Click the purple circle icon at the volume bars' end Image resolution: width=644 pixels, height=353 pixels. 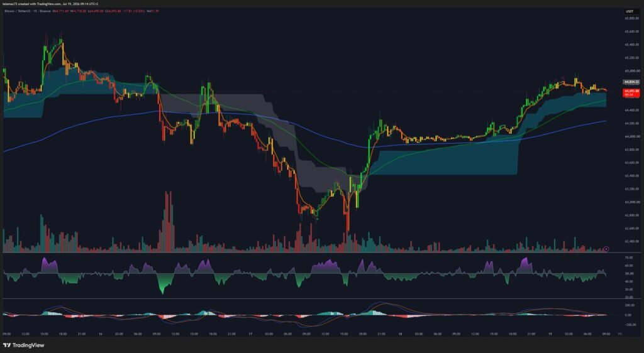[606, 249]
